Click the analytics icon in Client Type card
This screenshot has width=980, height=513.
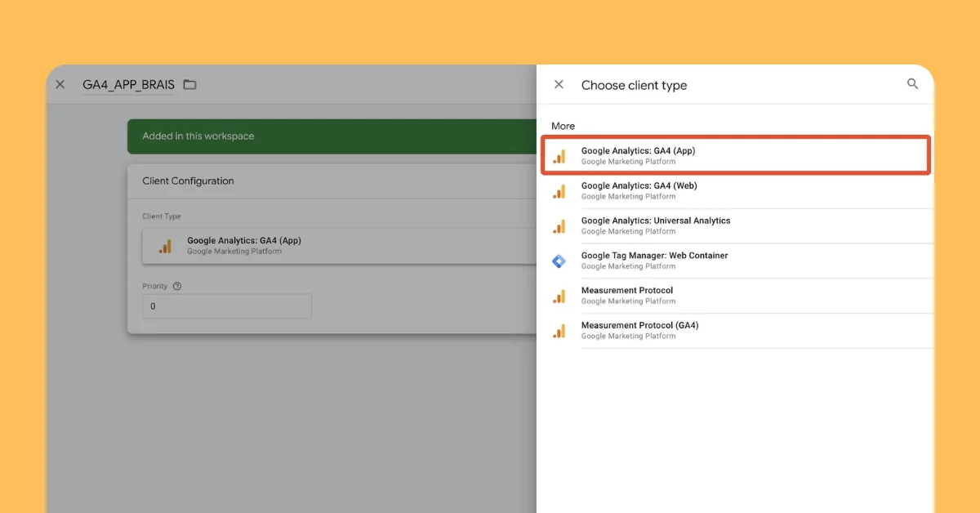pos(165,246)
